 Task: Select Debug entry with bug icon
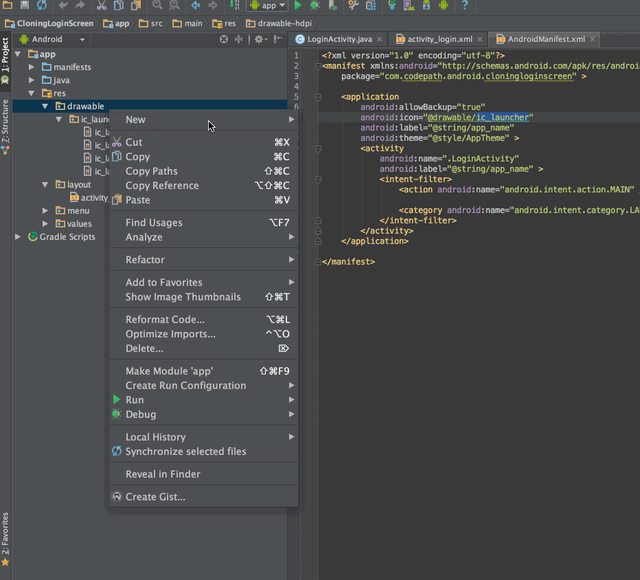[140, 414]
